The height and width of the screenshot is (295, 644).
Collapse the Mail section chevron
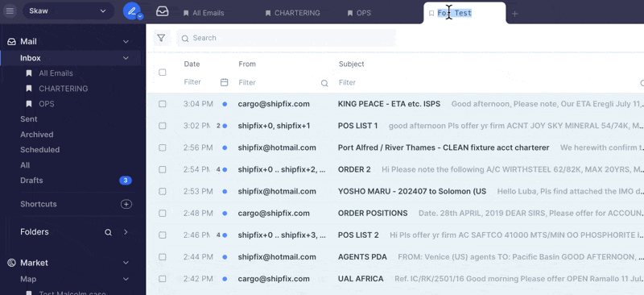click(x=126, y=42)
